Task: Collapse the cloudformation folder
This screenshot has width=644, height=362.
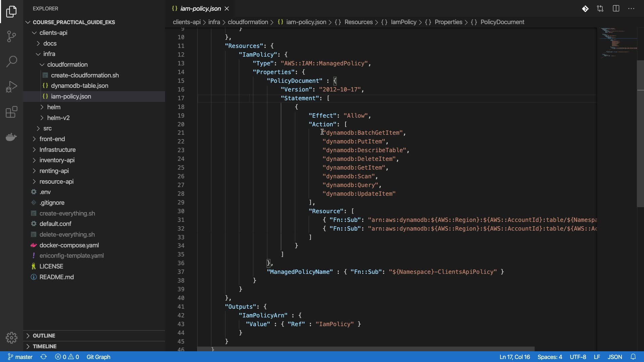Action: click(67, 65)
